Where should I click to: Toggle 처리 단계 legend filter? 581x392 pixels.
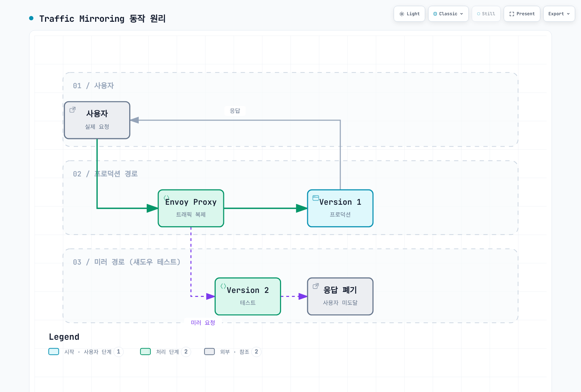pyautogui.click(x=166, y=352)
